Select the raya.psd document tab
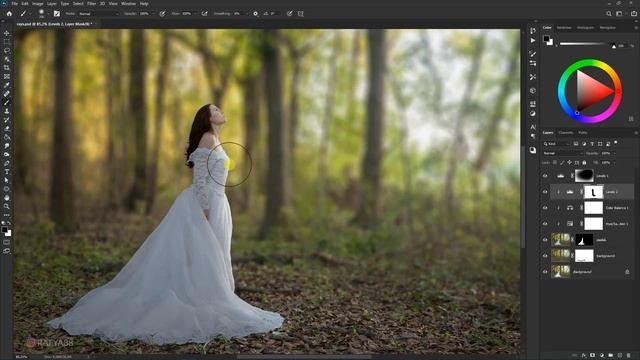Viewport: 640px width, 360px height. [x=54, y=24]
